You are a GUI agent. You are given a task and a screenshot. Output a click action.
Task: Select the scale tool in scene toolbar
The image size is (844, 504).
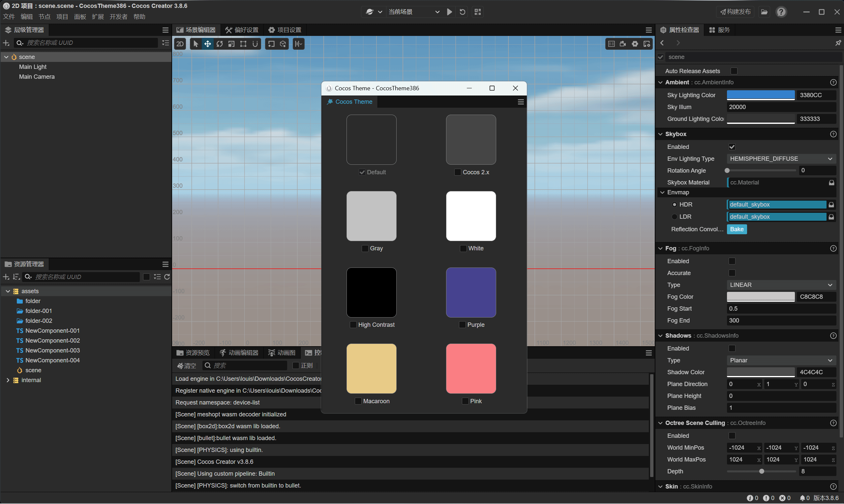click(231, 44)
